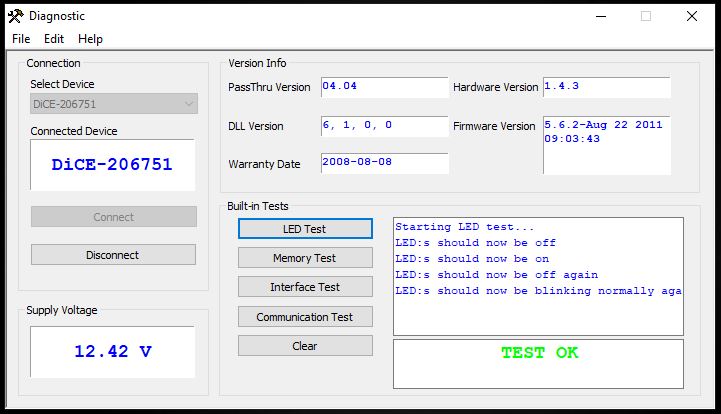The image size is (721, 414).
Task: Expand the Select Device dropdown
Action: [114, 104]
